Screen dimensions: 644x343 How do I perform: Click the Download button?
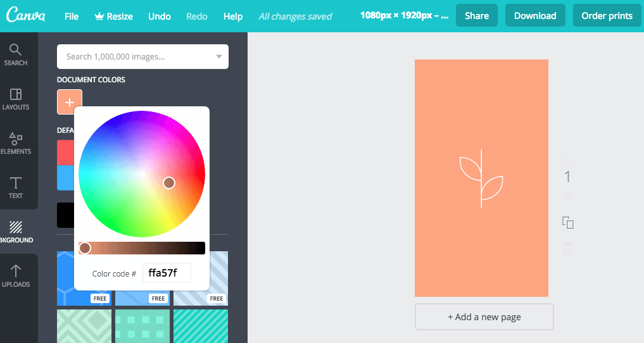(x=535, y=16)
